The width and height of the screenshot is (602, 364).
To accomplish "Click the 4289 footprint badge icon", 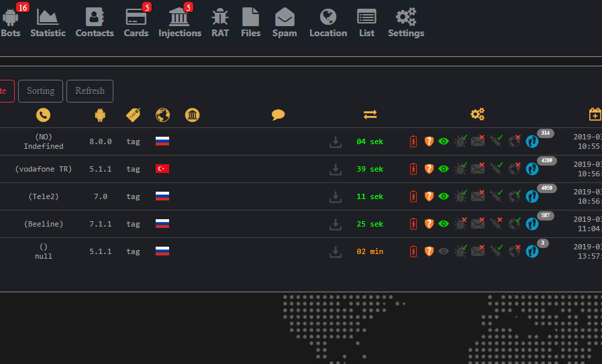I will [532, 169].
